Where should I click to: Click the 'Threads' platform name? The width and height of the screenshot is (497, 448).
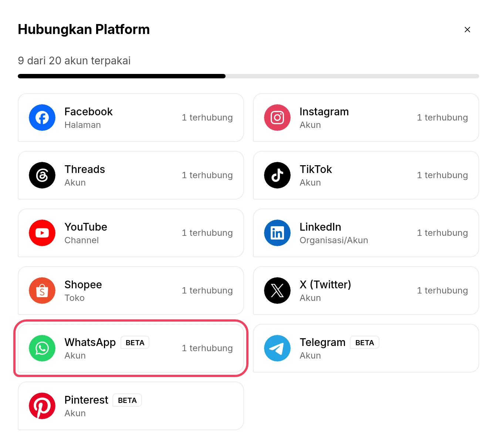coord(85,169)
